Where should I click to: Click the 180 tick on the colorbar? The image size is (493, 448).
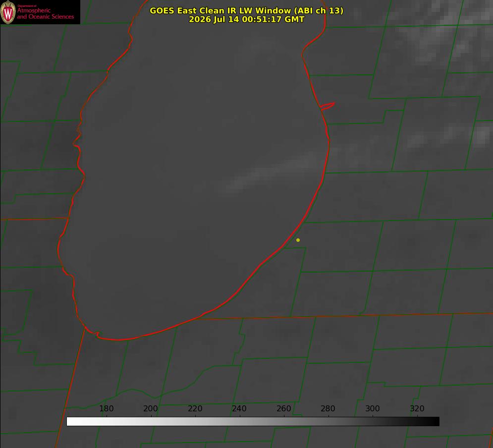(106, 408)
